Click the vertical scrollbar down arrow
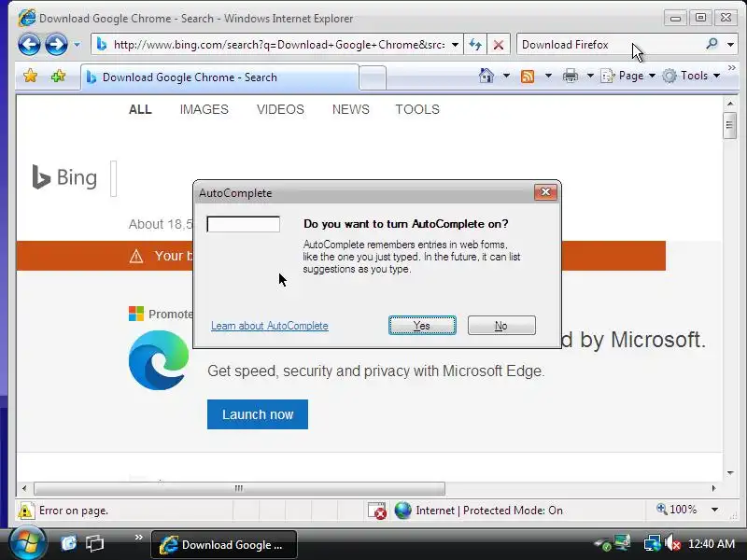Viewport: 747px width, 560px height. [730, 473]
